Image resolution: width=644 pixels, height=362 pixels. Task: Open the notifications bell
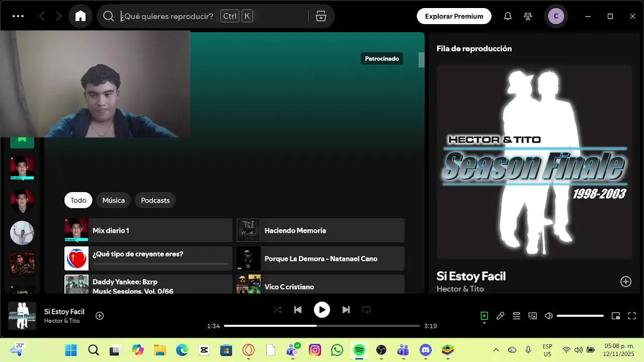(x=508, y=16)
